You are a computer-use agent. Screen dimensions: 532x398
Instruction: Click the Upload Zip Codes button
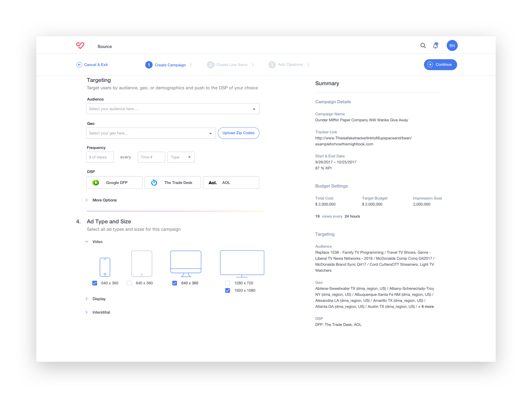click(x=238, y=133)
